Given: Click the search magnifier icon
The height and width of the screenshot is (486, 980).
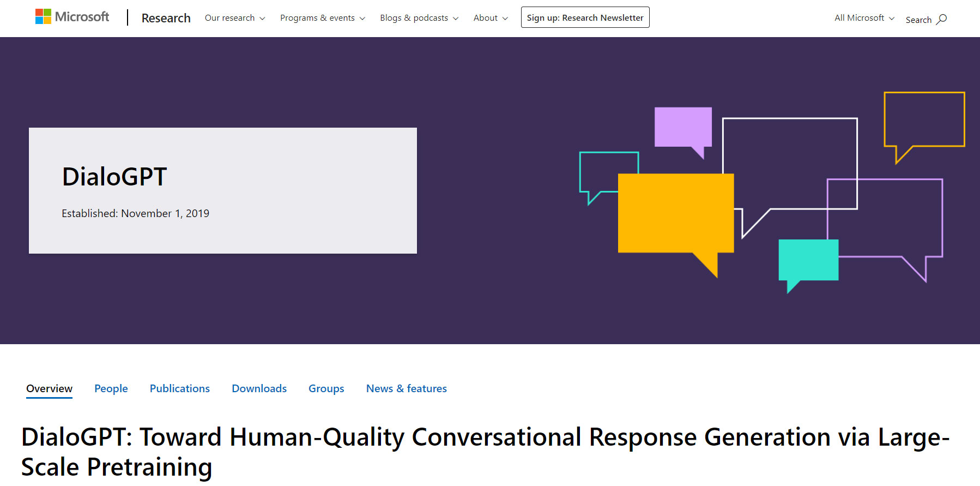Looking at the screenshot, I should point(941,20).
